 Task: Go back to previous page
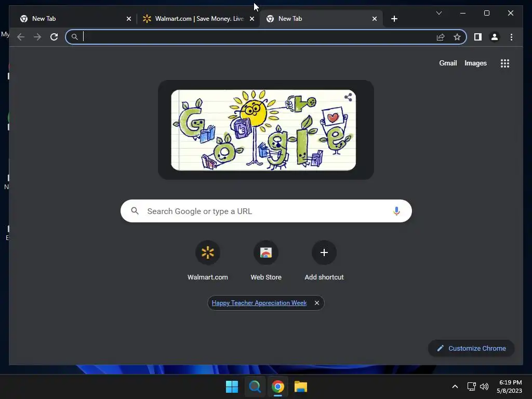[x=21, y=37]
